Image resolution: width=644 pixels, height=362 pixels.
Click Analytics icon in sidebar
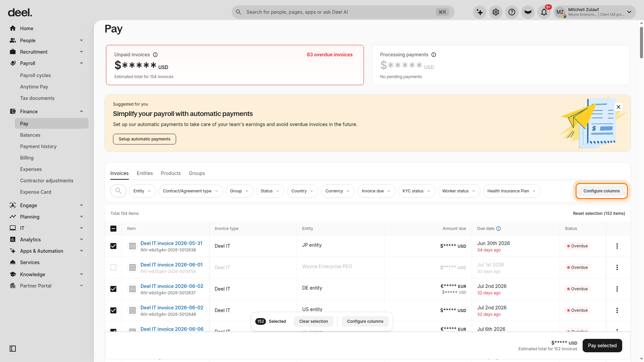click(x=13, y=239)
